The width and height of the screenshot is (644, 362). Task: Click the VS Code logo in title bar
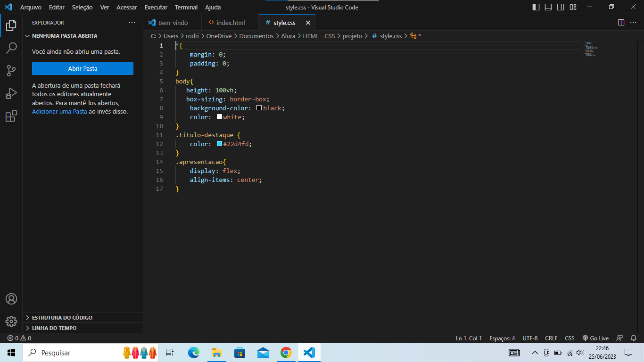(8, 7)
